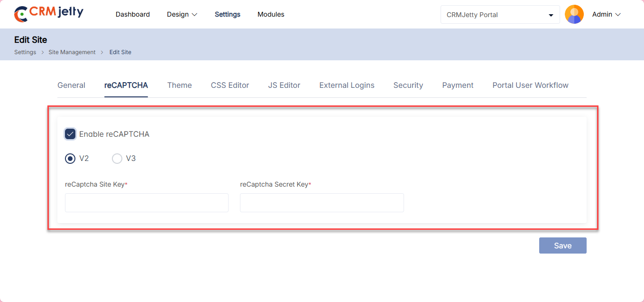Switch to the Theme tab
The image size is (644, 302).
pos(179,85)
